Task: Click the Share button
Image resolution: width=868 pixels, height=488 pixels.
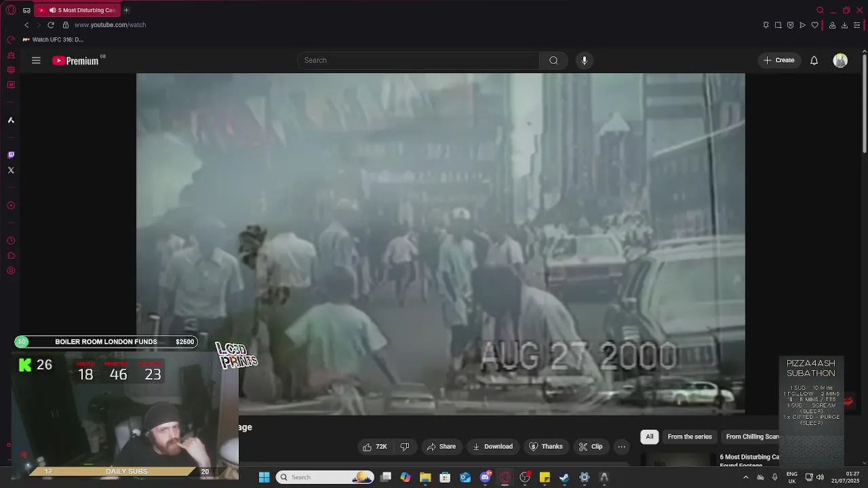Action: coord(441,447)
